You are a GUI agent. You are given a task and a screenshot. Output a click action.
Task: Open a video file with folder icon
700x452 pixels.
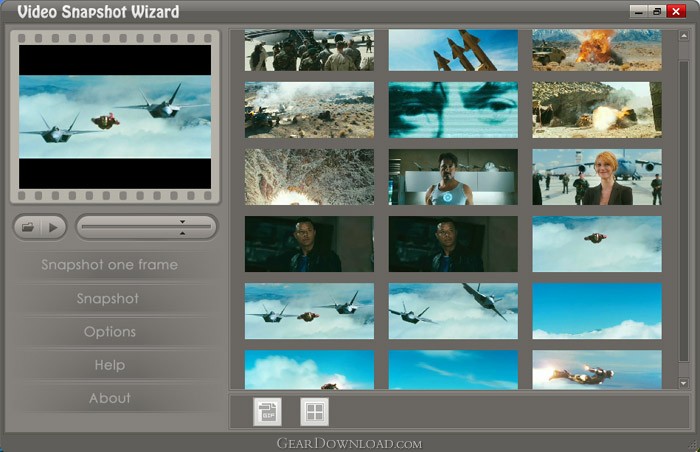click(28, 227)
